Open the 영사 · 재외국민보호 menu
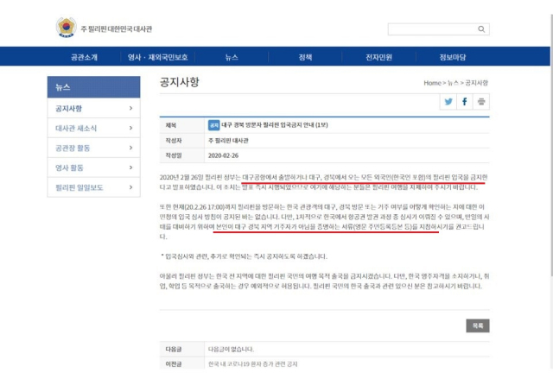The width and height of the screenshot is (553, 392). [157, 57]
